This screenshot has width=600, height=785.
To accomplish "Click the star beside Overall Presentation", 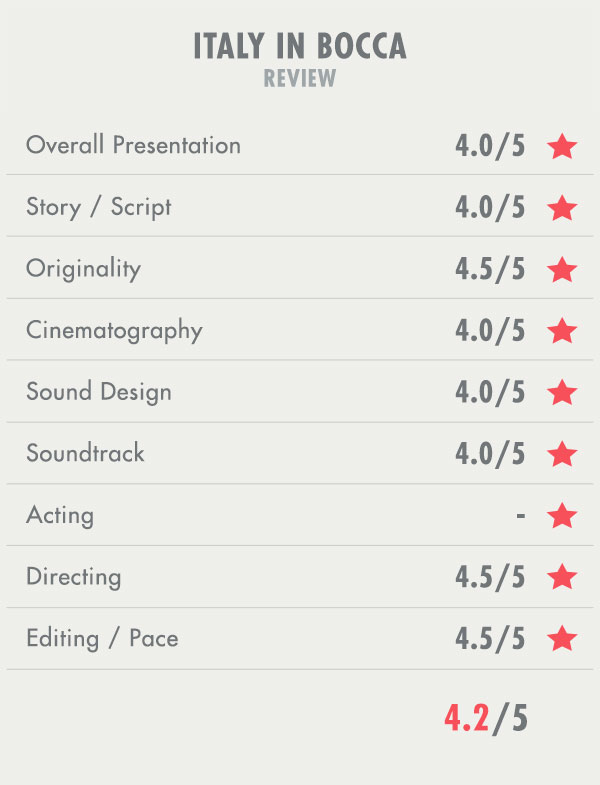I will 562,146.
